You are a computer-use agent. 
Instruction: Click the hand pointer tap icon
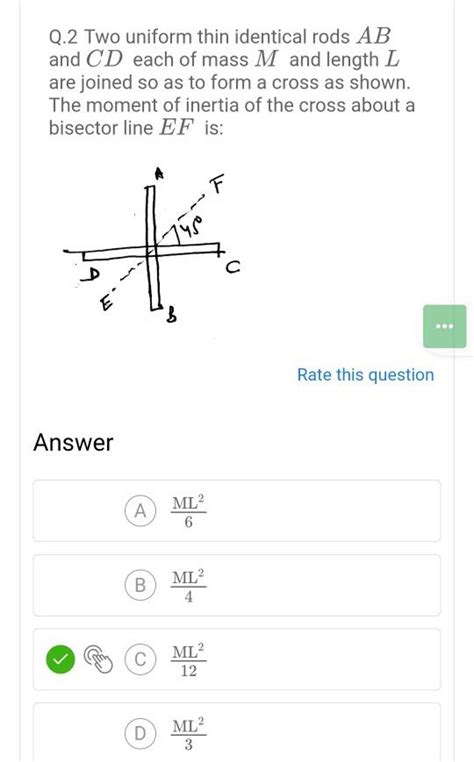(98, 659)
